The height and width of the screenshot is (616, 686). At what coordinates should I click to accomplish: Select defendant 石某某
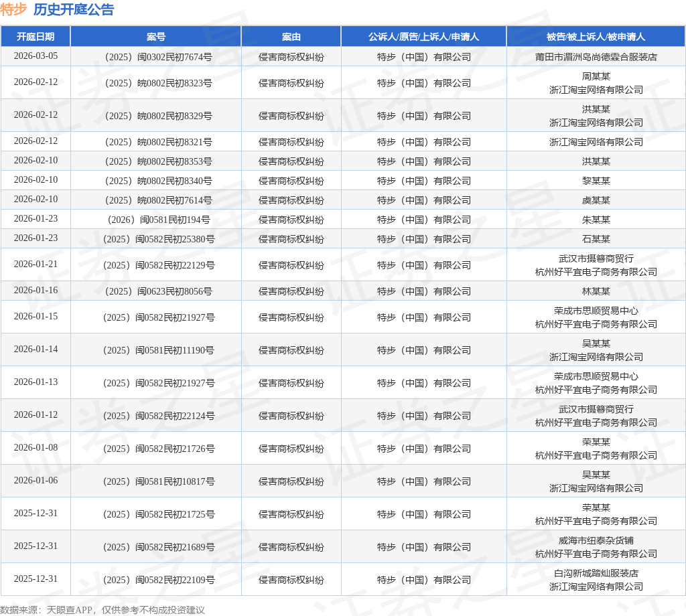tap(596, 239)
